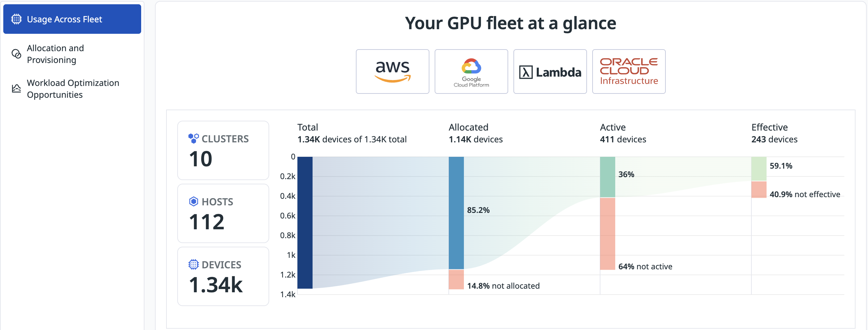This screenshot has width=868, height=330.
Task: Click the Usage Across Fleet chip icon
Action: [16, 19]
